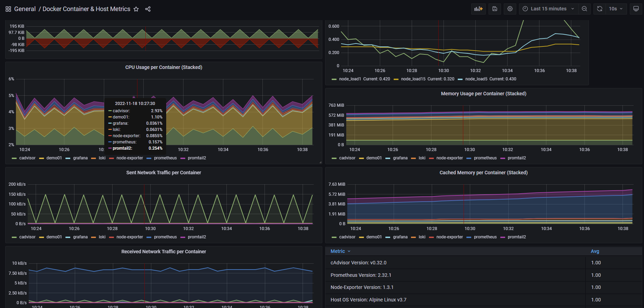Sort table by the Metric column
This screenshot has width=644, height=308.
(338, 251)
